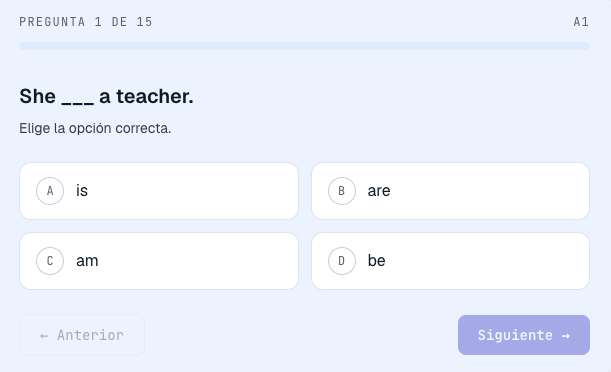Click the right arrow in Siguiente
The image size is (611, 372).
(566, 335)
